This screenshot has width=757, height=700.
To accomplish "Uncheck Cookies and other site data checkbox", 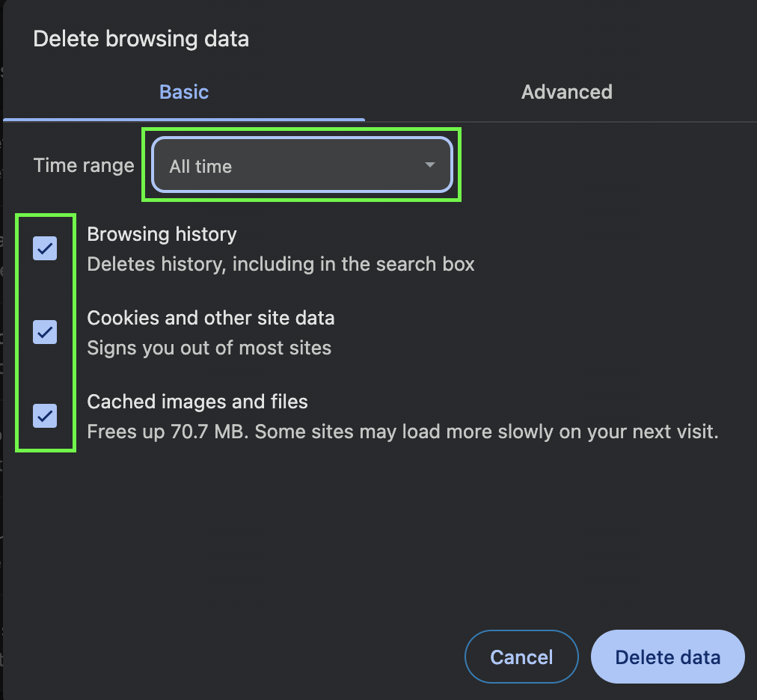I will coord(46,331).
